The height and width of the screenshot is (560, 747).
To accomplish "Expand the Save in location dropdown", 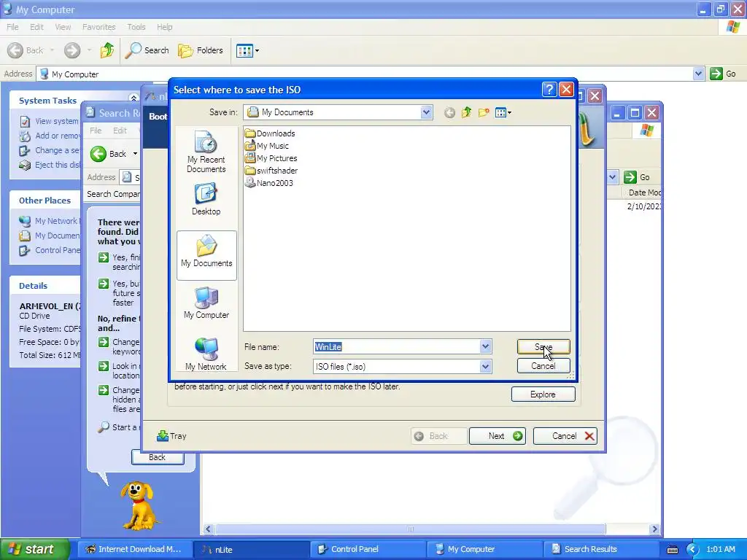I will (426, 112).
